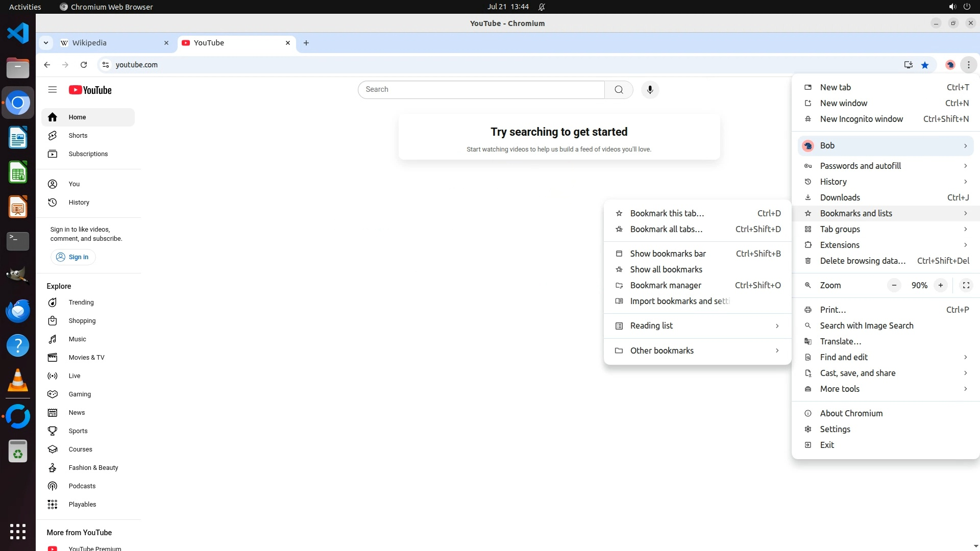Open Shorts in the YouTube sidebar

tap(78, 136)
